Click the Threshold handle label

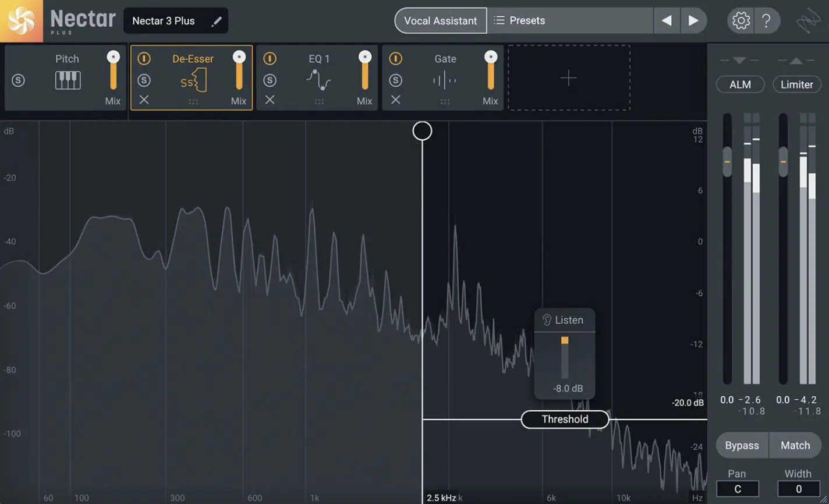pyautogui.click(x=565, y=419)
